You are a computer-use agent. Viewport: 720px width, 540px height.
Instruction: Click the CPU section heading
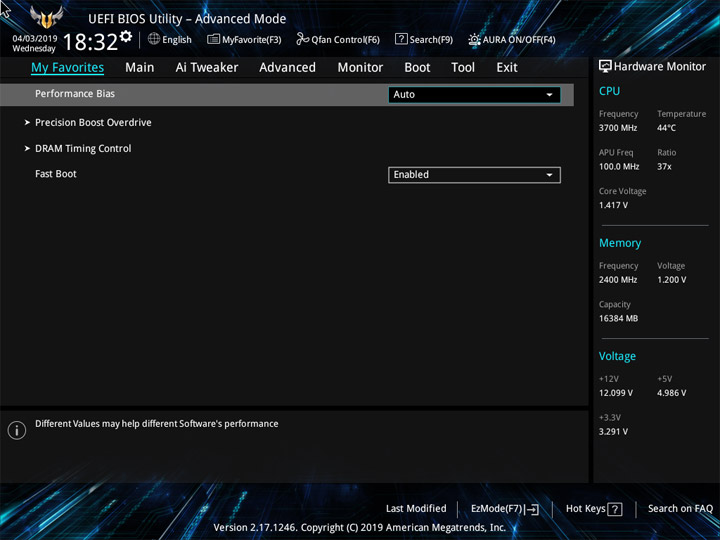point(609,91)
